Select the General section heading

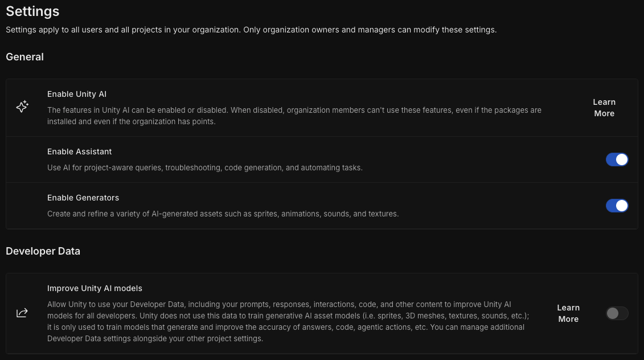coord(24,57)
